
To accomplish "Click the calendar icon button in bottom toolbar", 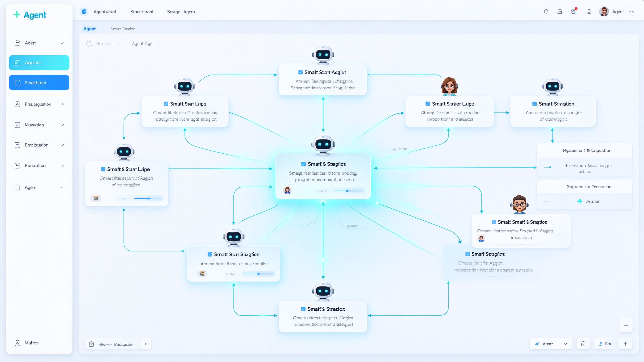I will coord(583,344).
